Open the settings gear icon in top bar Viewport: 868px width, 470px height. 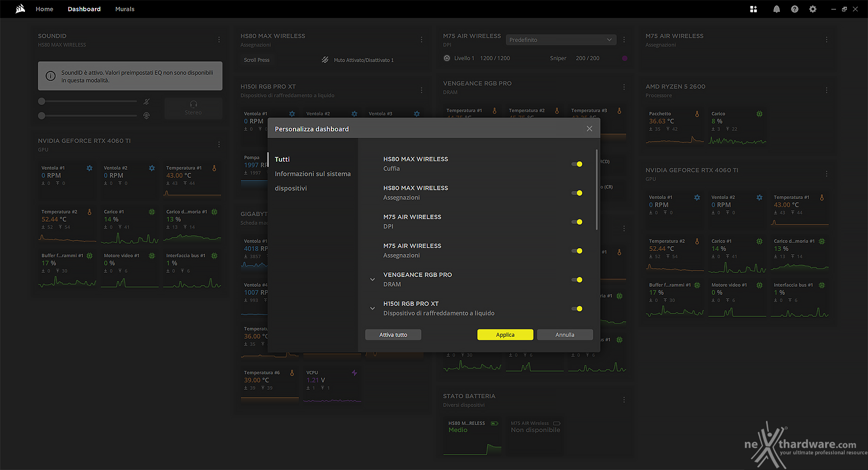pos(813,9)
